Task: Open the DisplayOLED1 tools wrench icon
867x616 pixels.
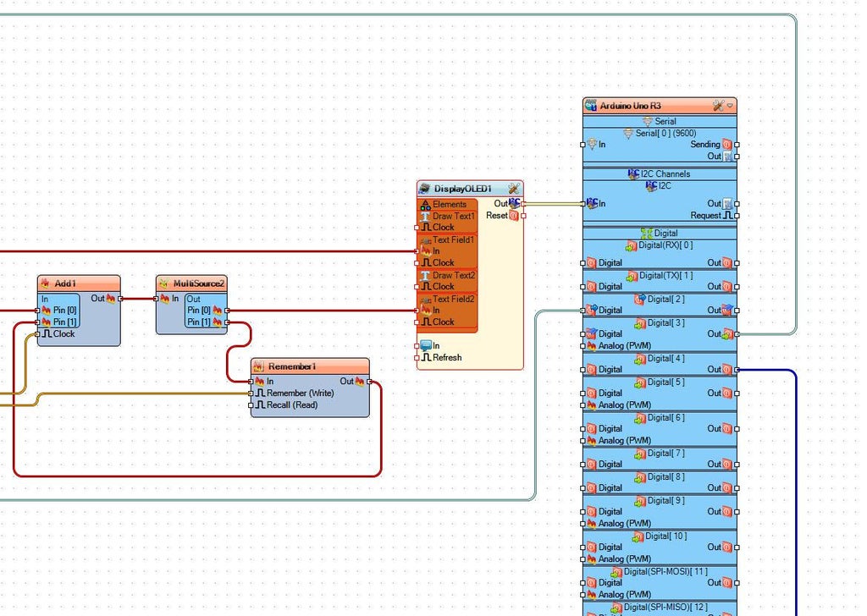Action: tap(514, 189)
